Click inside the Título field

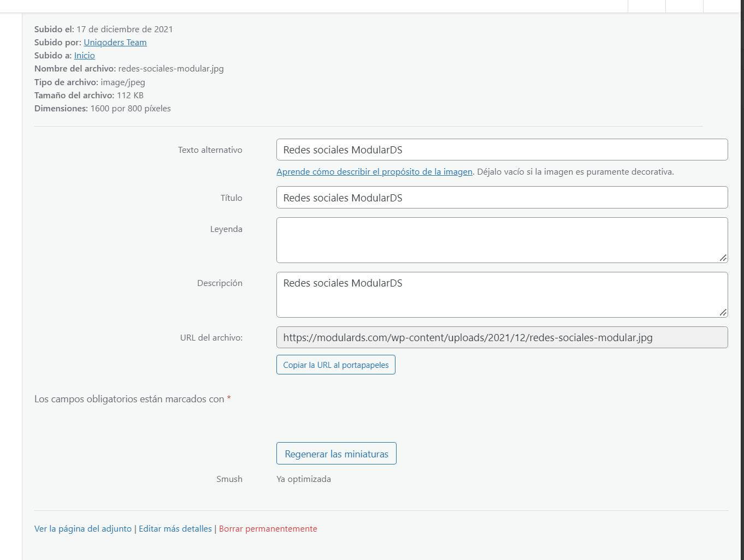coord(501,197)
